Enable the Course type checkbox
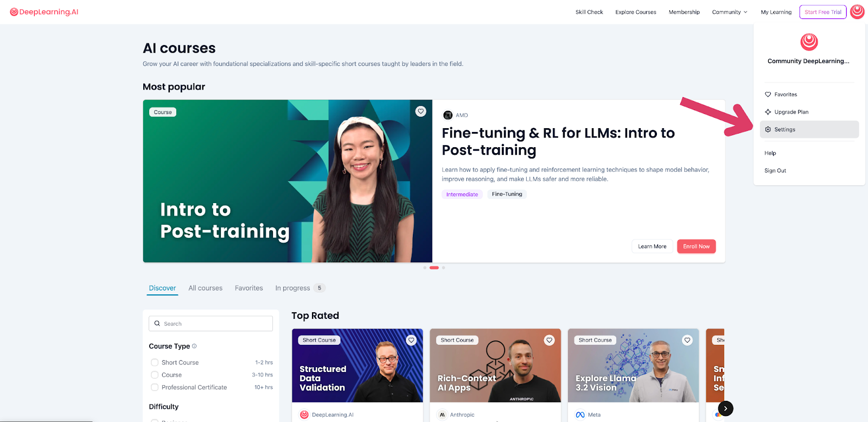The height and width of the screenshot is (422, 868). coord(155,375)
